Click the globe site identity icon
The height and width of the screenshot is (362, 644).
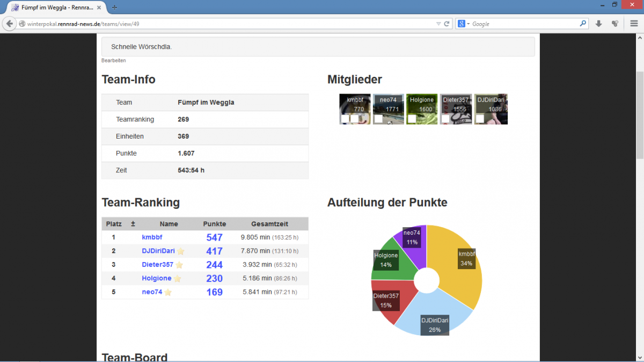(22, 24)
